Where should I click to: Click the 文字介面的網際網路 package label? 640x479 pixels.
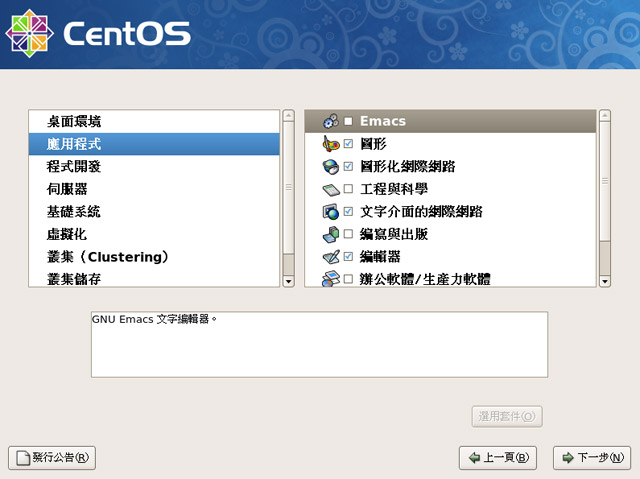421,211
